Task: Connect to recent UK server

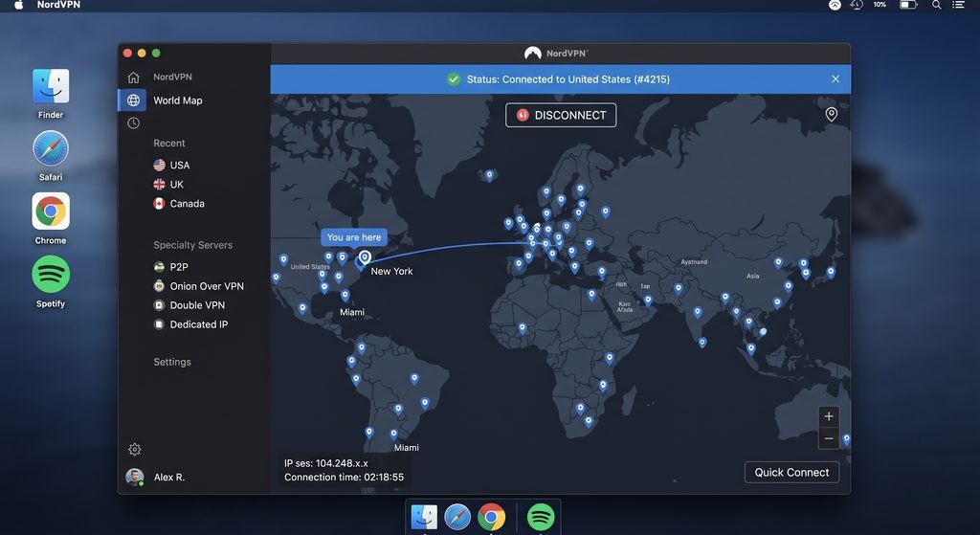Action: tap(176, 185)
